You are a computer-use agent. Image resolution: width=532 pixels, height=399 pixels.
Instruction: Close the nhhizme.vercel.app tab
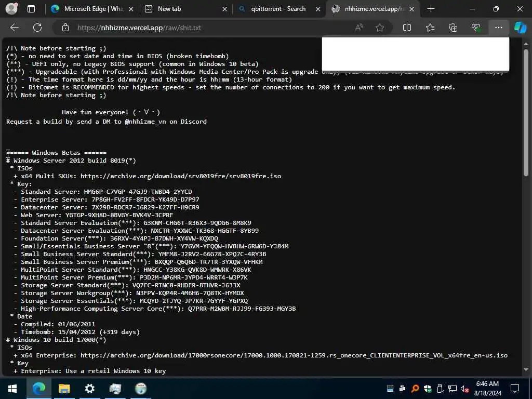(x=411, y=9)
